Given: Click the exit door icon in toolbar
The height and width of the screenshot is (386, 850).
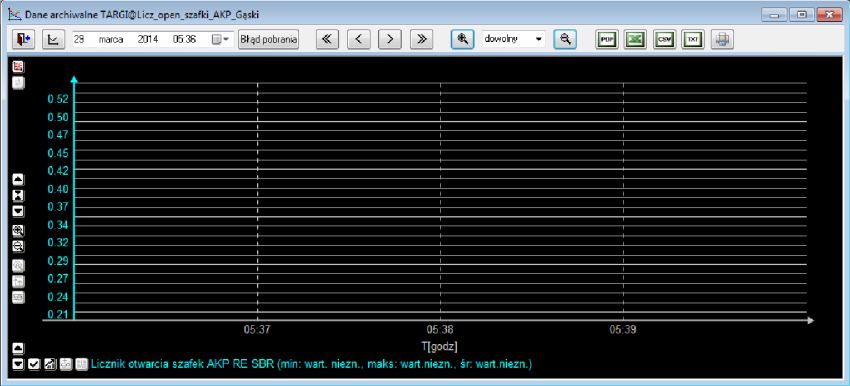Looking at the screenshot, I should click(x=23, y=39).
